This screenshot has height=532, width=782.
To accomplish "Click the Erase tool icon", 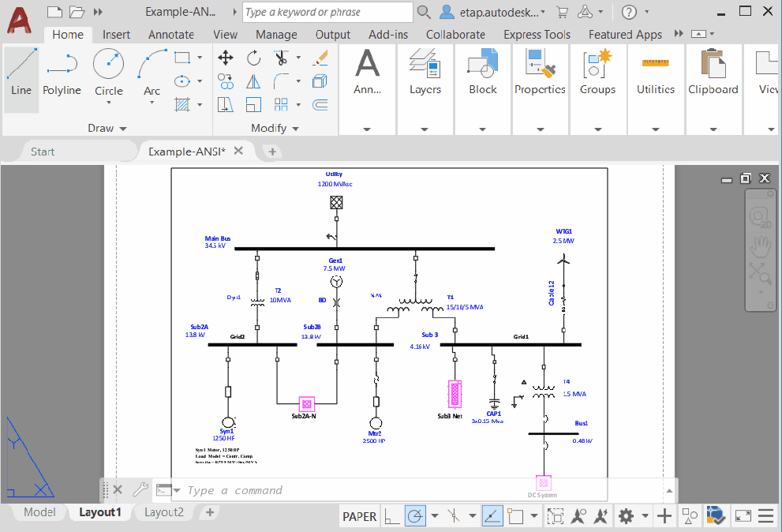I will coord(320,58).
